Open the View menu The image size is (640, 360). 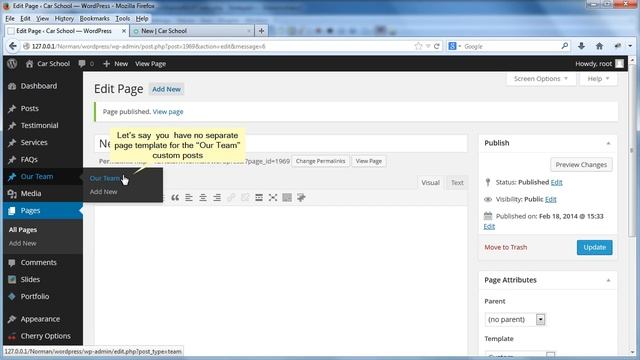click(42, 18)
